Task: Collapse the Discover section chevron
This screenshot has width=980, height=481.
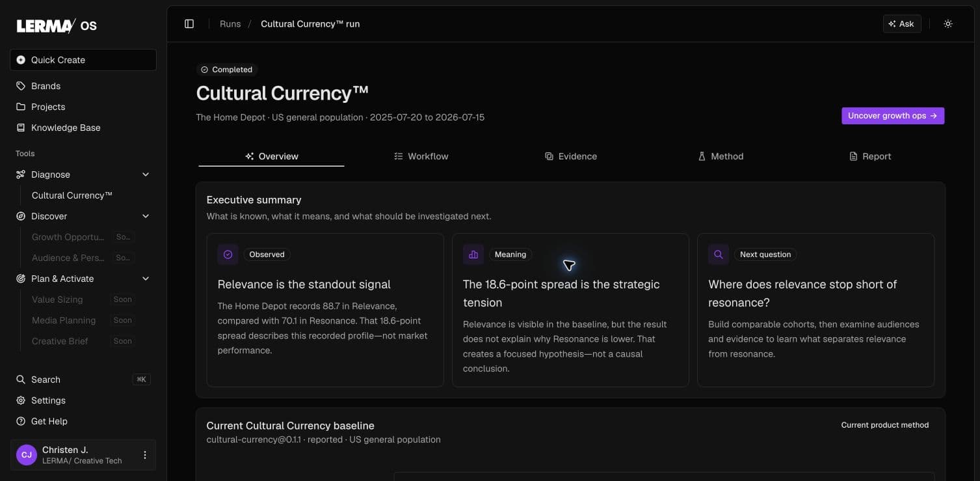Action: coord(146,216)
